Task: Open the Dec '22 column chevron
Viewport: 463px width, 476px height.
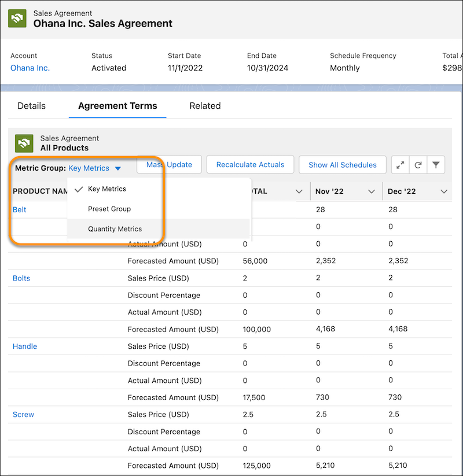Action: point(444,191)
